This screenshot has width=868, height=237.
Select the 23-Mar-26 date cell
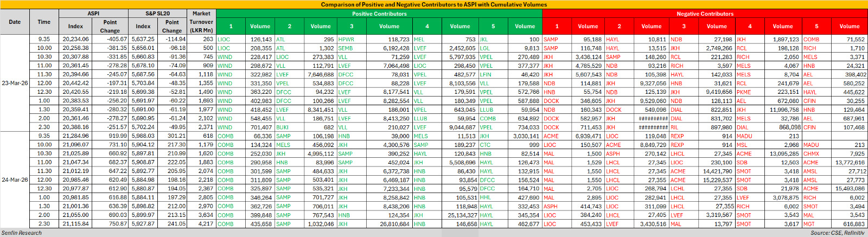[x=15, y=83]
